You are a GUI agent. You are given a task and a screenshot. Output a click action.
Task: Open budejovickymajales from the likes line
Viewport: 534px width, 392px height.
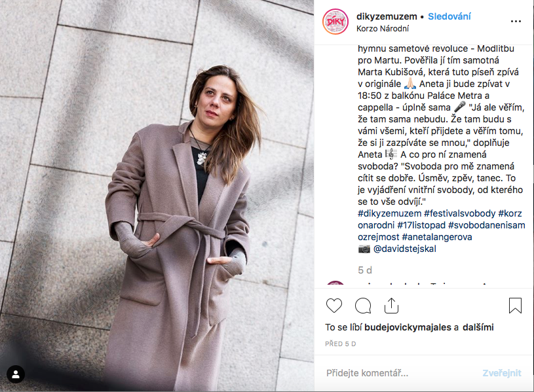point(408,327)
